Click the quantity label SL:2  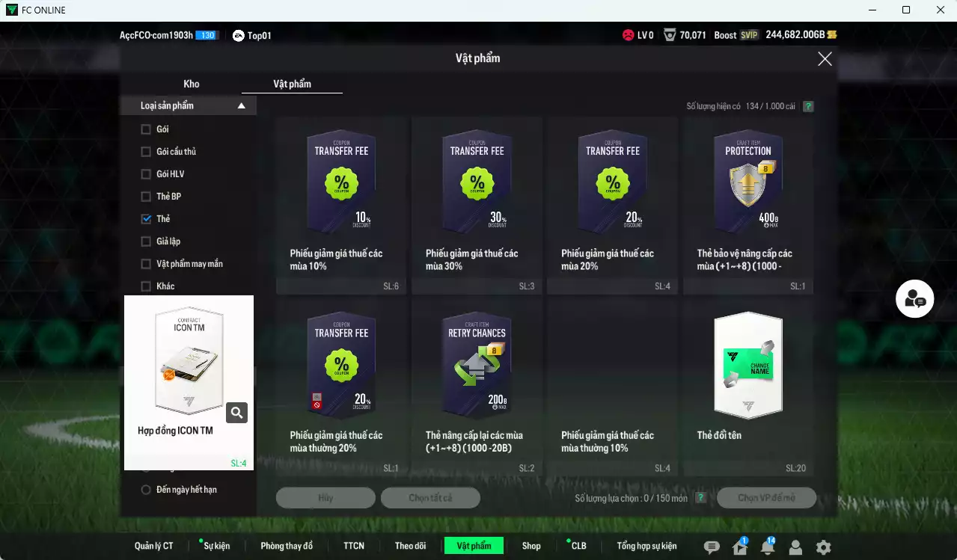tap(527, 469)
